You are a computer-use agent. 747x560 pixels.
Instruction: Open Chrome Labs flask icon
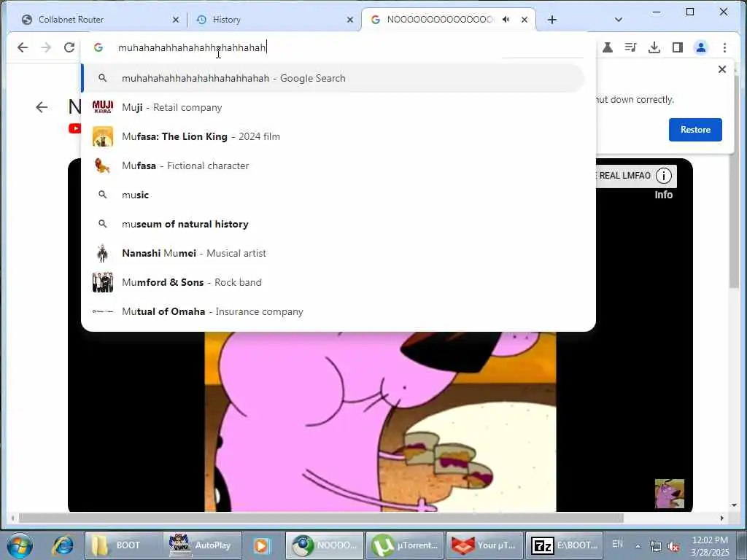tap(608, 47)
